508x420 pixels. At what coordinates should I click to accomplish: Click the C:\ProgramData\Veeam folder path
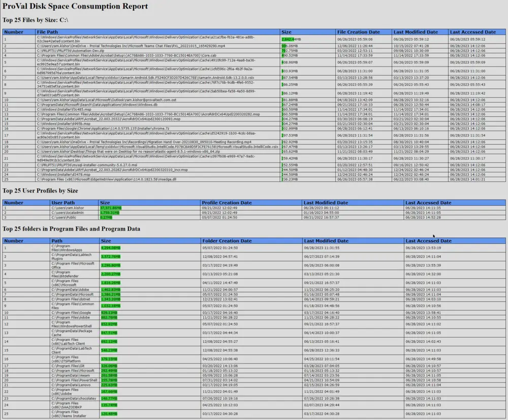71,376
